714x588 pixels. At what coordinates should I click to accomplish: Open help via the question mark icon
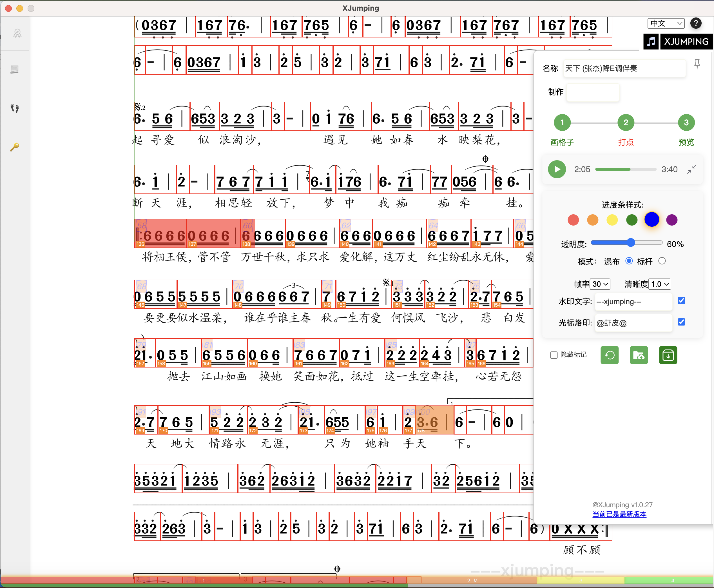click(x=696, y=23)
